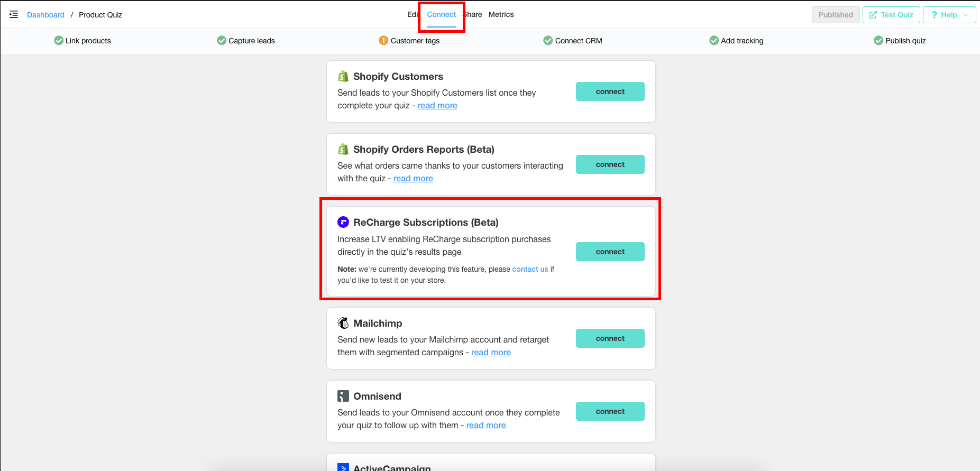Click the ReCharge Subscriptions (Beta) heading
This screenshot has width=980, height=471.
point(426,223)
